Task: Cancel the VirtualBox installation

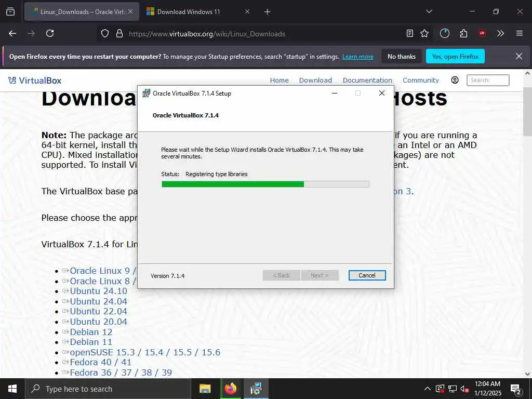Action: 367,275
